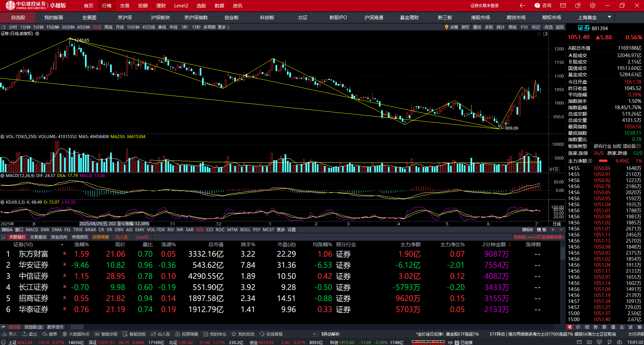The image size is (644, 345).
Task: Open the 行情 menu in the top bar
Action: tap(107, 6)
